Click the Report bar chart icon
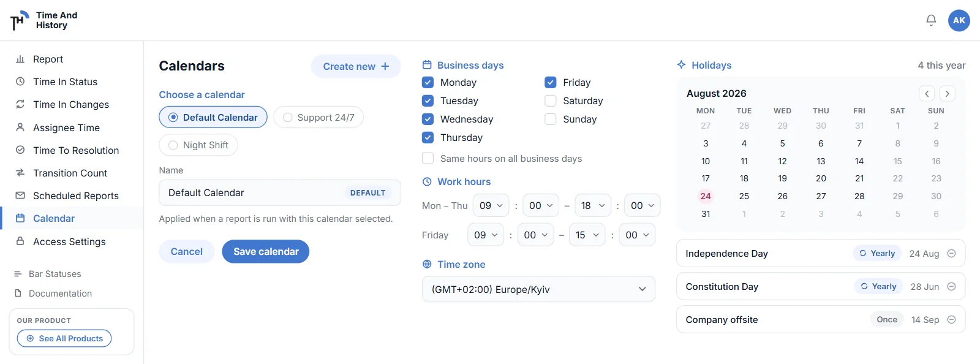The height and width of the screenshot is (364, 980). tap(20, 59)
